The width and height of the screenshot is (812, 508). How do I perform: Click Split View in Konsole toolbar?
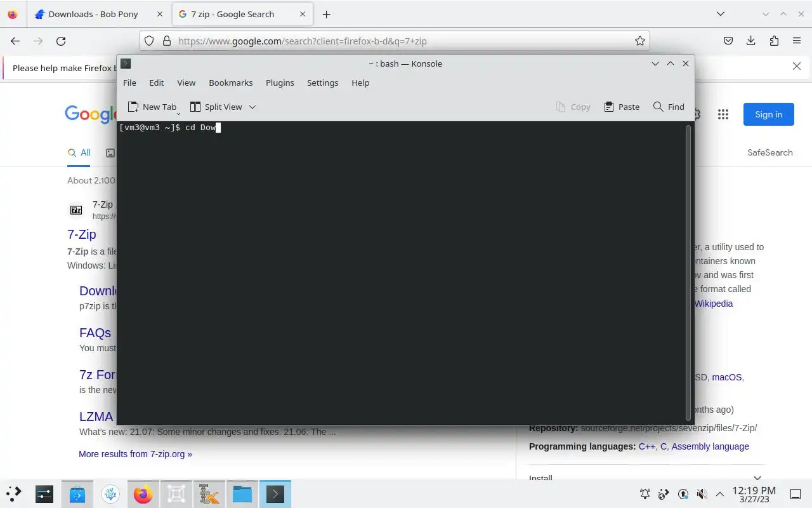216,107
